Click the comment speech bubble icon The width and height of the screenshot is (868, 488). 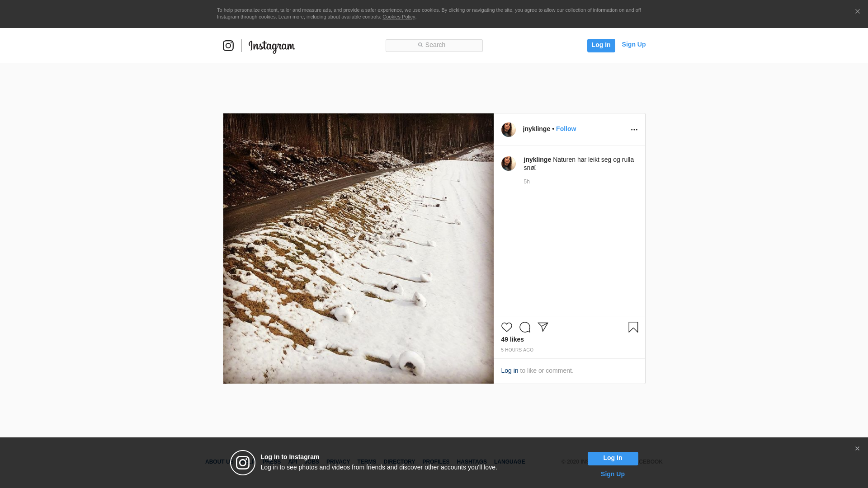525,327
